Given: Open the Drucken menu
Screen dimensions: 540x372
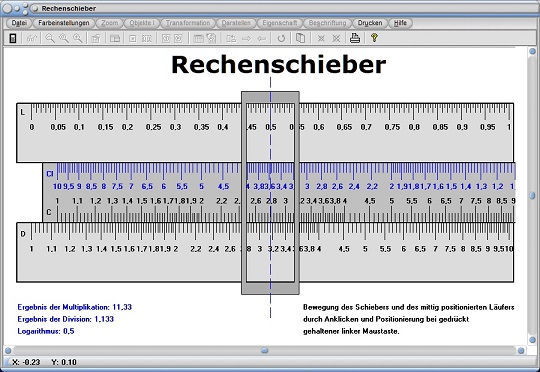Looking at the screenshot, I should [x=370, y=23].
